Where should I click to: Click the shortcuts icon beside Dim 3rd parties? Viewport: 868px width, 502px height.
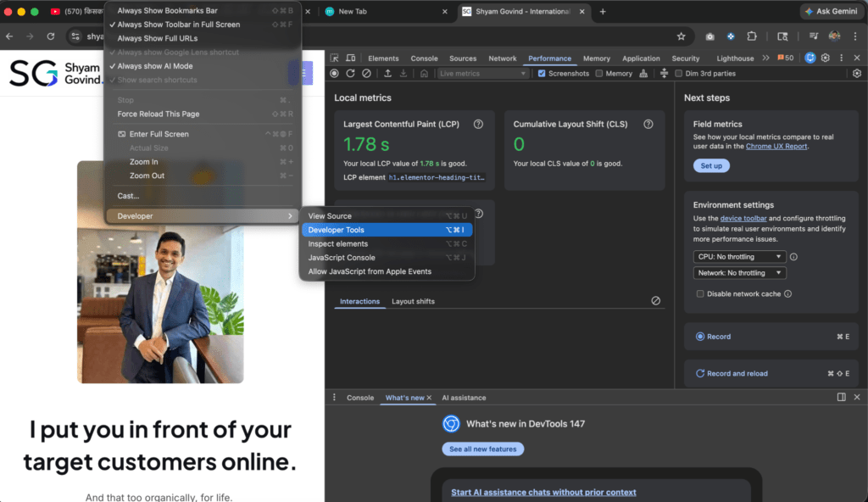coord(664,73)
